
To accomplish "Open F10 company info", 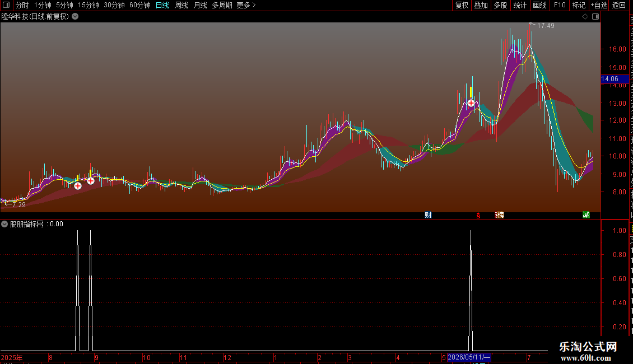I will point(560,5).
